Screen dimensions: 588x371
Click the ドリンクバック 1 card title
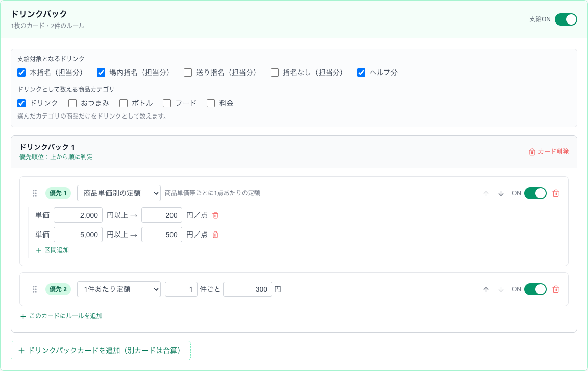47,147
